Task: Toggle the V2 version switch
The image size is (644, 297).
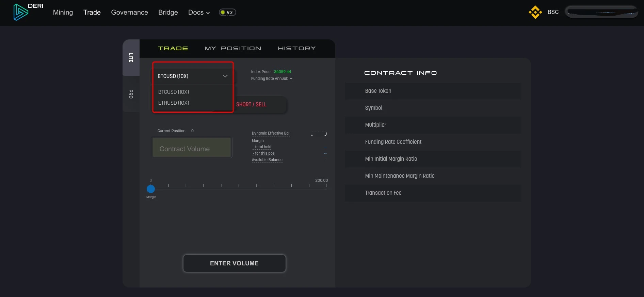Action: click(x=227, y=12)
